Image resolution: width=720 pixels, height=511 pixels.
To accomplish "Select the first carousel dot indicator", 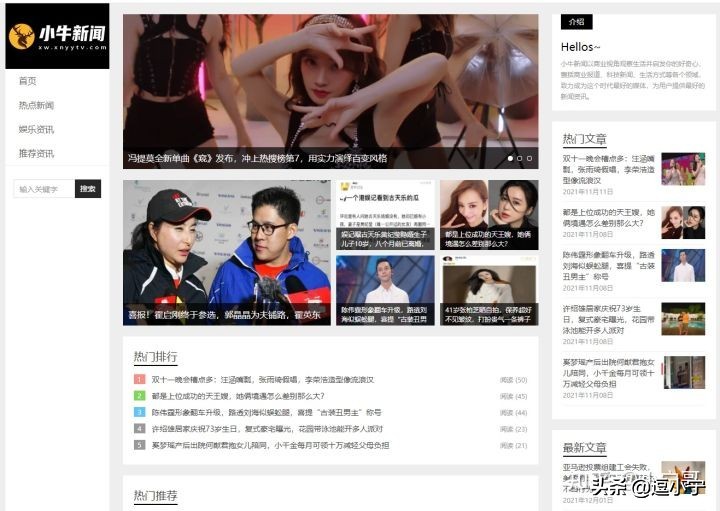I will pos(510,158).
